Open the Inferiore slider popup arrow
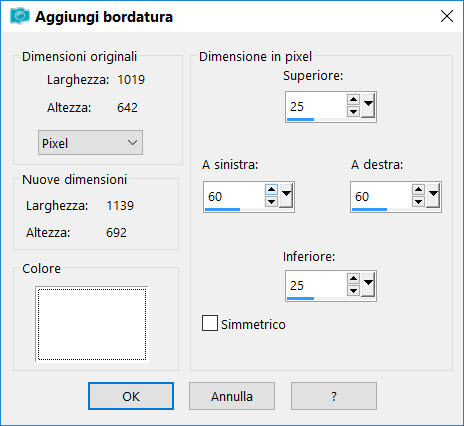The image size is (464, 426). [x=368, y=285]
